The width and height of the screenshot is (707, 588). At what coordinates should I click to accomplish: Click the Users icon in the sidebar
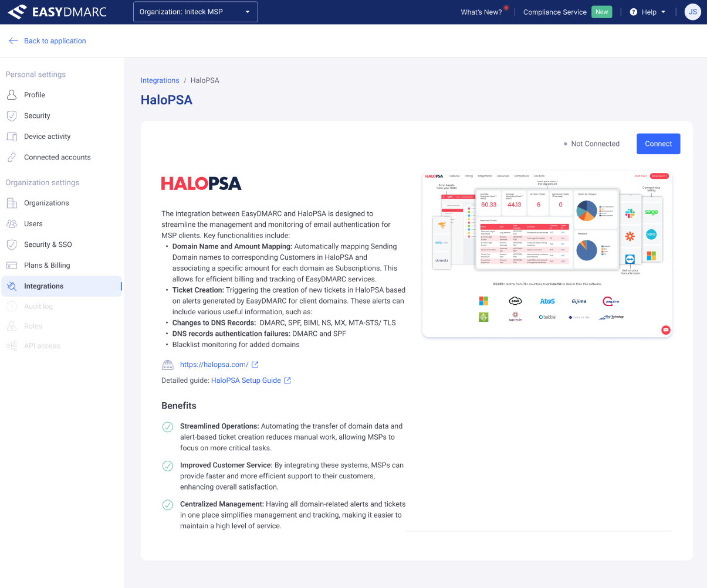click(12, 223)
